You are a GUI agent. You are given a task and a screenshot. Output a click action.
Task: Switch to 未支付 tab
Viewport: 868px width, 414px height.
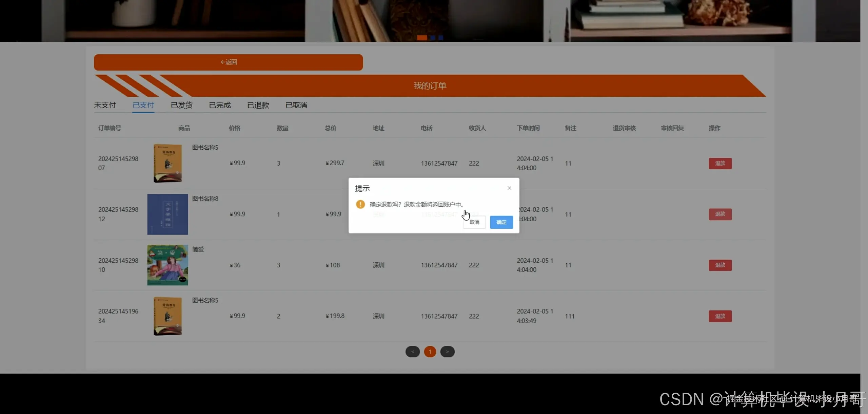pyautogui.click(x=105, y=105)
